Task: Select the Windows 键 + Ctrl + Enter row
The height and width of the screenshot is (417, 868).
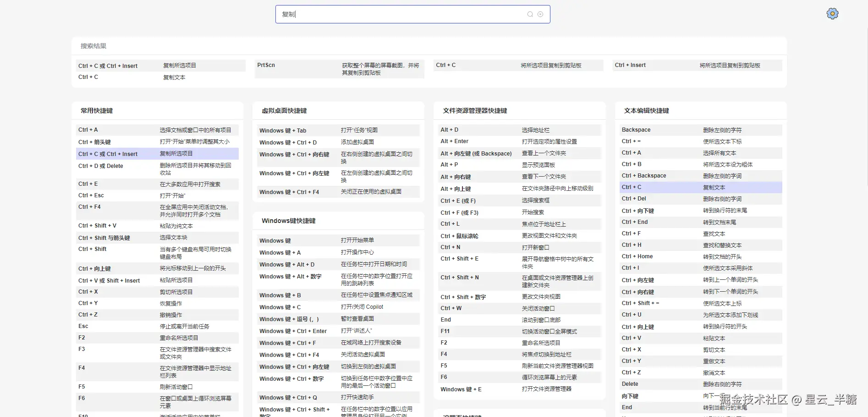Action: click(x=338, y=331)
